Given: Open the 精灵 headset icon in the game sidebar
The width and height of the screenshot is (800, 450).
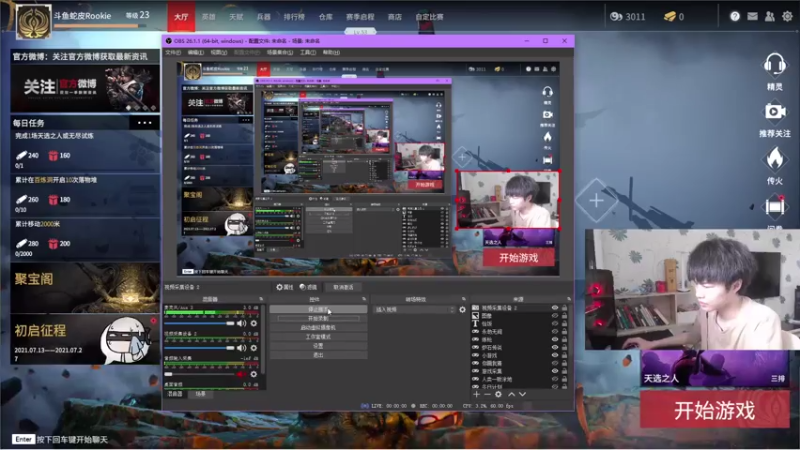Looking at the screenshot, I should 774,65.
